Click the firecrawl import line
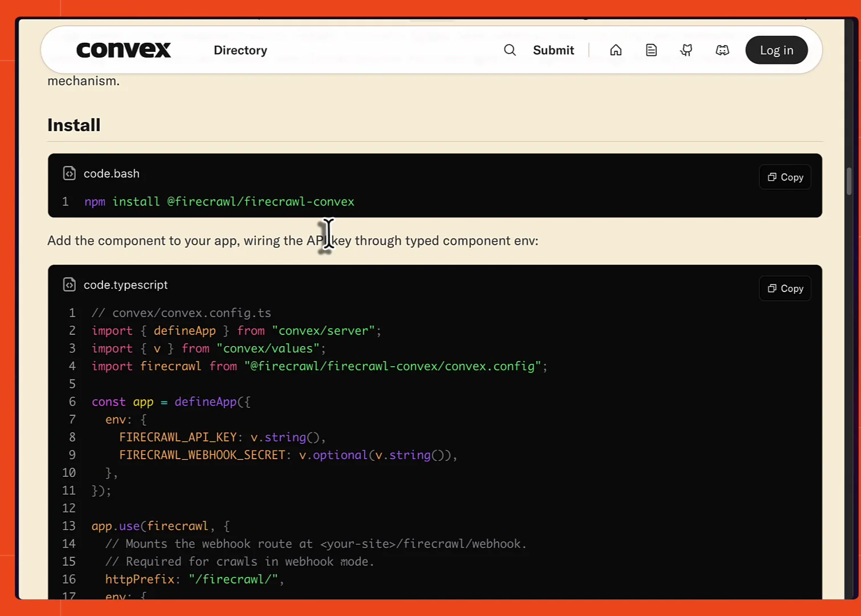The image size is (861, 616). 319,366
